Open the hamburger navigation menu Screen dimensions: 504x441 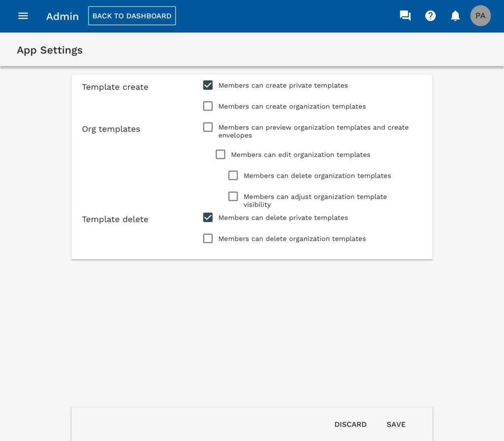23,16
